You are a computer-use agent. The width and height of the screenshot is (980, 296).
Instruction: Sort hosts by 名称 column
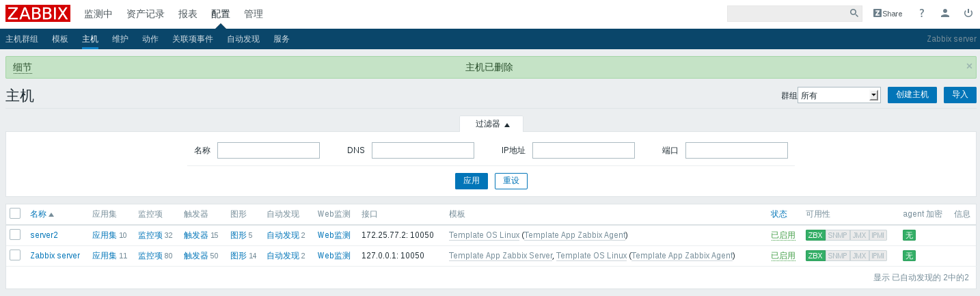click(x=42, y=214)
